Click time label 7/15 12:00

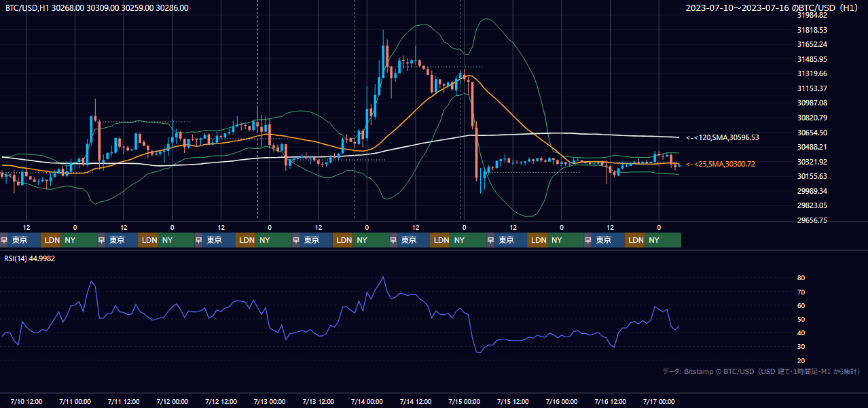513,401
